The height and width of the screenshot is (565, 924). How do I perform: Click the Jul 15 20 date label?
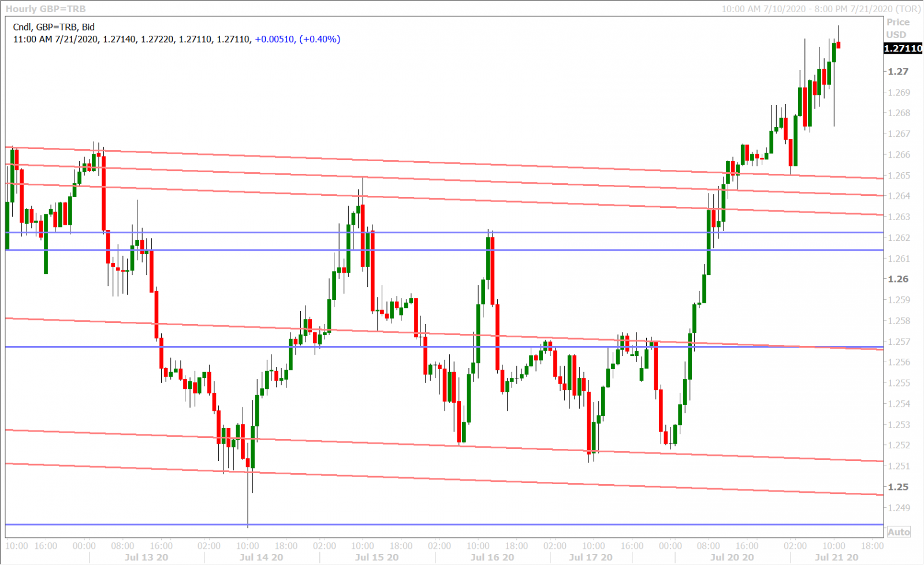coord(377,557)
